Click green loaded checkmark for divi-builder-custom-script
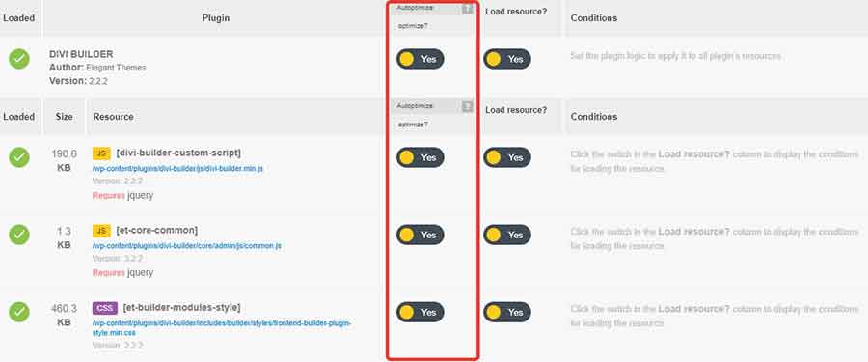Screen dimensions: 868x362 click(19, 157)
